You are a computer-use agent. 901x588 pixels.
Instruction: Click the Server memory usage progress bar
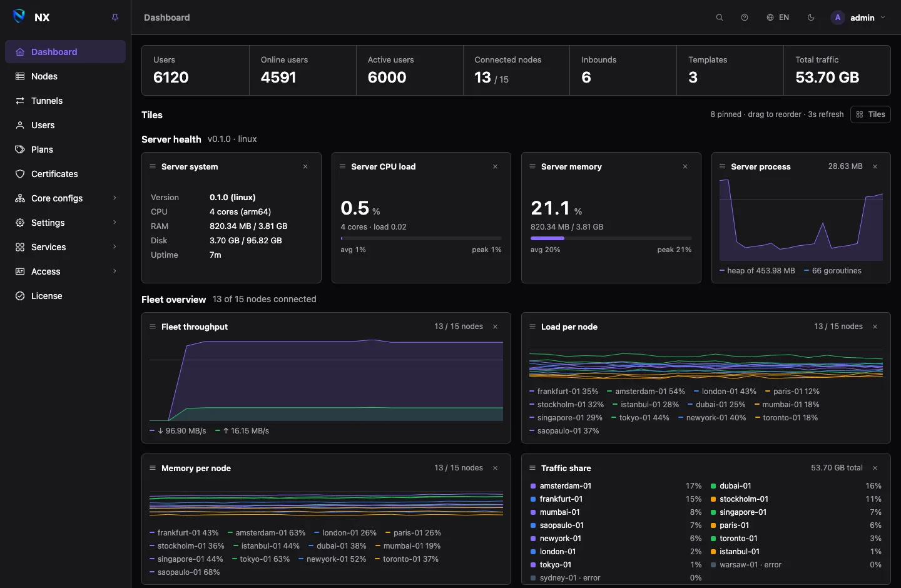point(611,238)
